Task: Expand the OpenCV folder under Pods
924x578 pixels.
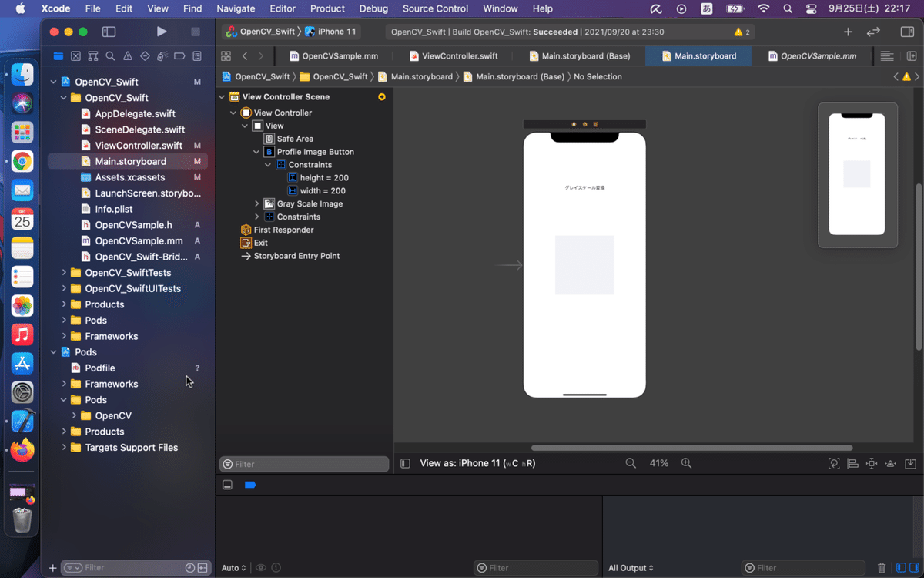Action: click(75, 415)
